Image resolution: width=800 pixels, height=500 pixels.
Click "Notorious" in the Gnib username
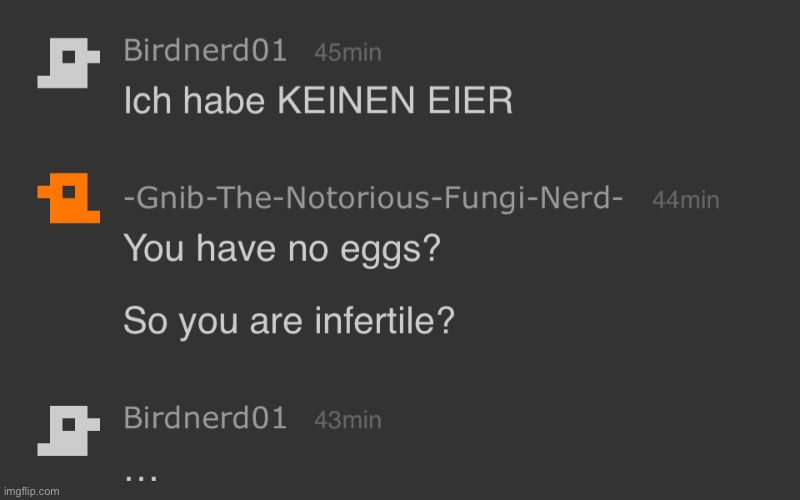[x=343, y=199]
